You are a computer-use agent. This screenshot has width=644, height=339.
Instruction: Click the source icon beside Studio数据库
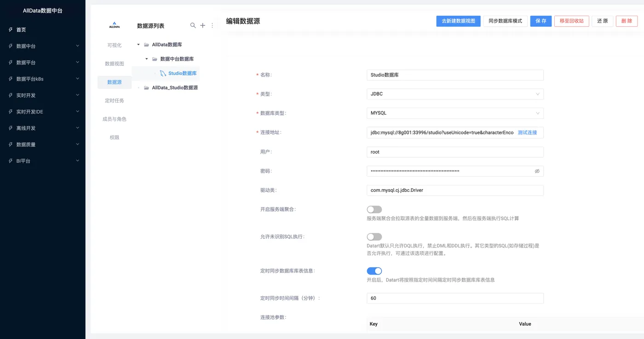[x=163, y=73]
